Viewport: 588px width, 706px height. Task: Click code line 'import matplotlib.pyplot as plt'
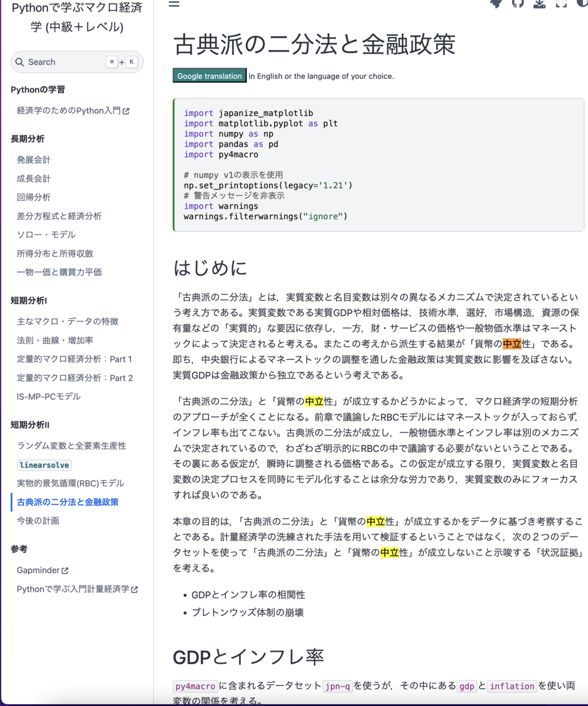click(261, 124)
